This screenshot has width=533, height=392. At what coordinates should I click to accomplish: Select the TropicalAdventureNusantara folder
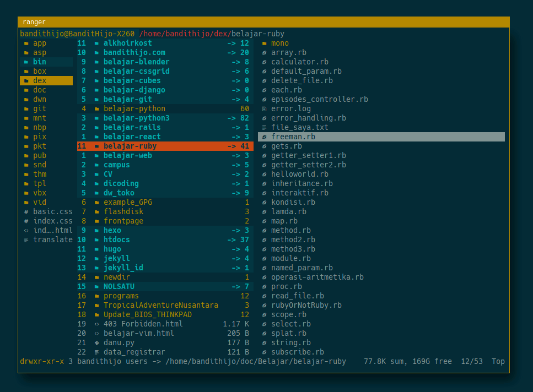(x=160, y=306)
